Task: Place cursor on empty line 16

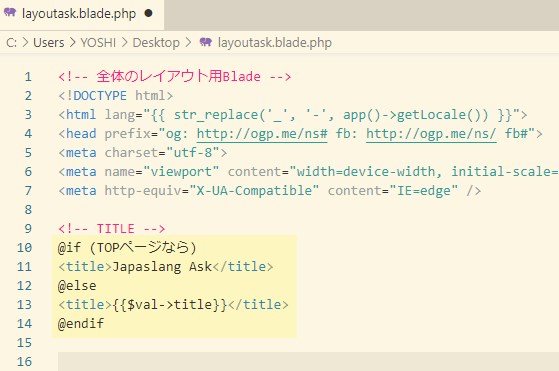Action: pyautogui.click(x=308, y=361)
